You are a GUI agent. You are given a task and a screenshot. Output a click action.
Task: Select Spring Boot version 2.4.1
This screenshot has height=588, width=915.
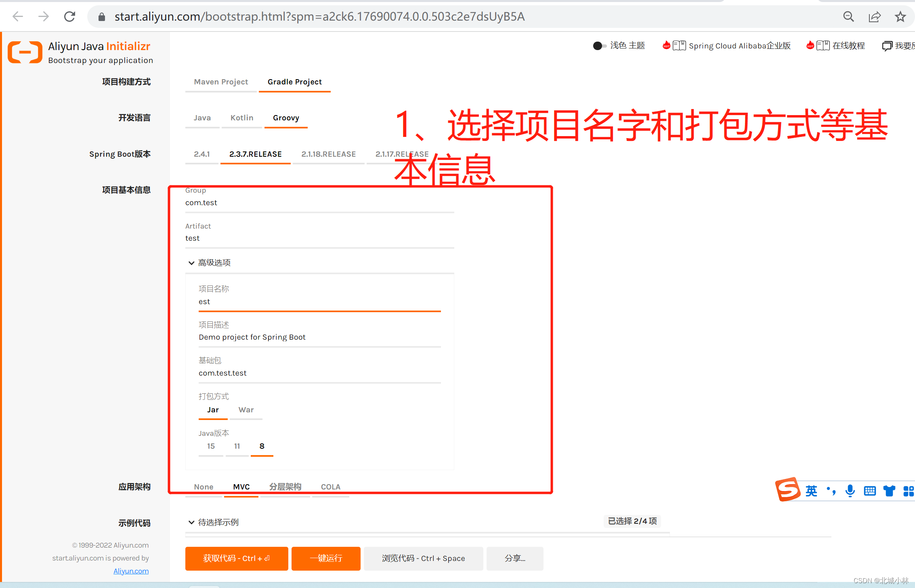pyautogui.click(x=202, y=154)
